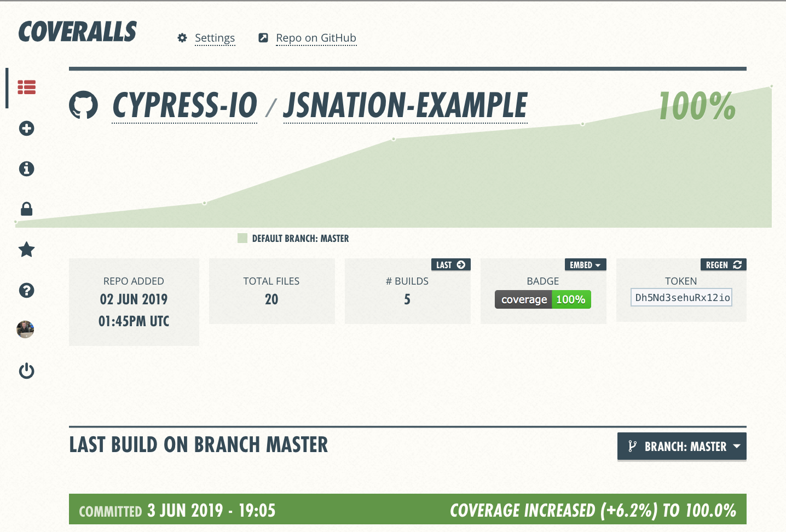Click the first chart point on the left edge
This screenshot has width=786, height=532.
16,222
